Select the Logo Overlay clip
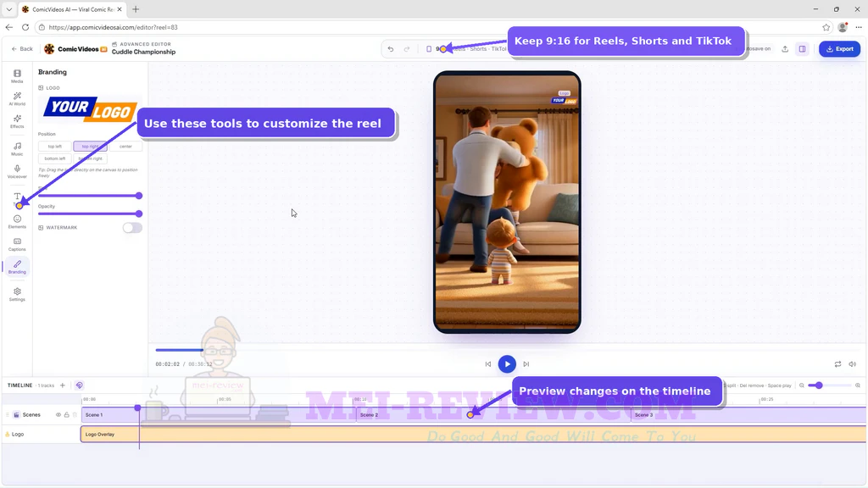The width and height of the screenshot is (868, 488). tap(474, 435)
